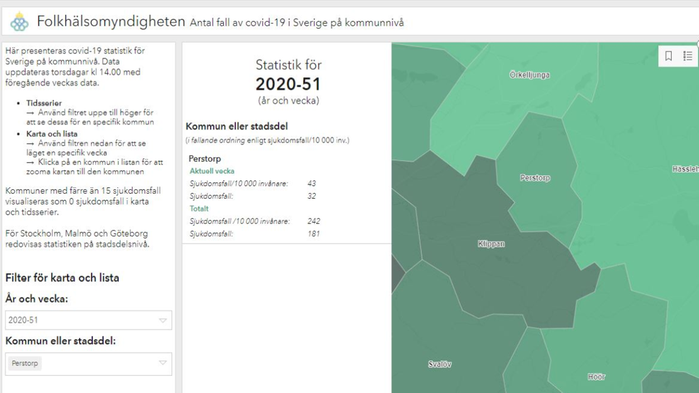The image size is (699, 393).
Task: Click the Örkelljunga region on the map
Action: [530, 75]
